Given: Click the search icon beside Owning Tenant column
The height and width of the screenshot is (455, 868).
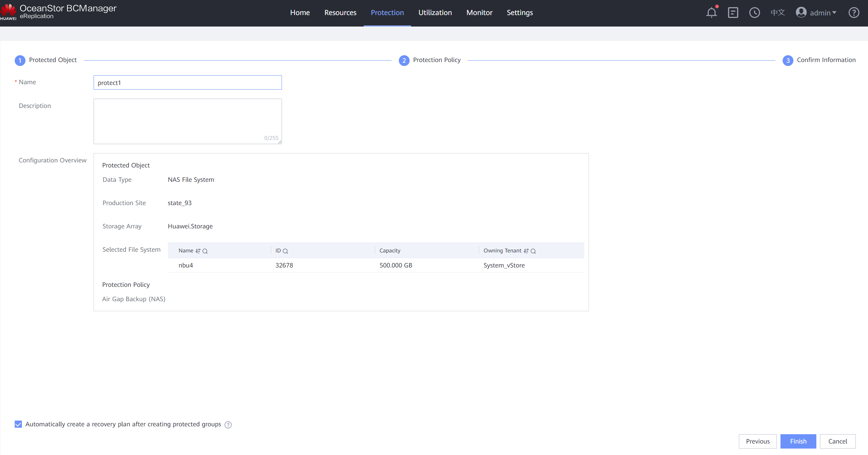Looking at the screenshot, I should click(x=533, y=251).
